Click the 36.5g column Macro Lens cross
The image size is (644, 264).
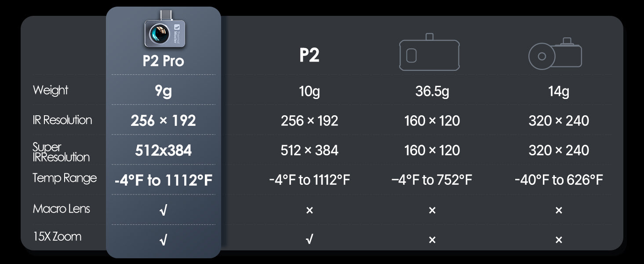pyautogui.click(x=432, y=210)
